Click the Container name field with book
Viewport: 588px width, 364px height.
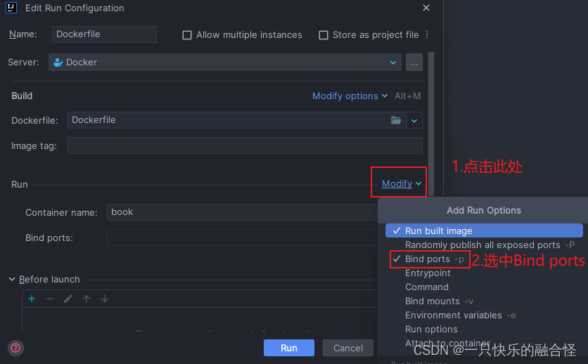(x=242, y=212)
